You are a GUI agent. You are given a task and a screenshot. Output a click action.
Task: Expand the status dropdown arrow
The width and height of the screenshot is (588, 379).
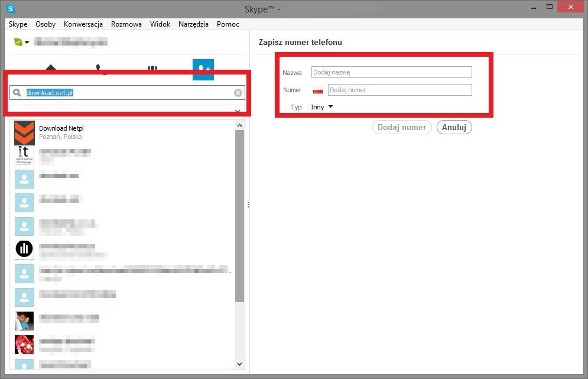click(27, 43)
